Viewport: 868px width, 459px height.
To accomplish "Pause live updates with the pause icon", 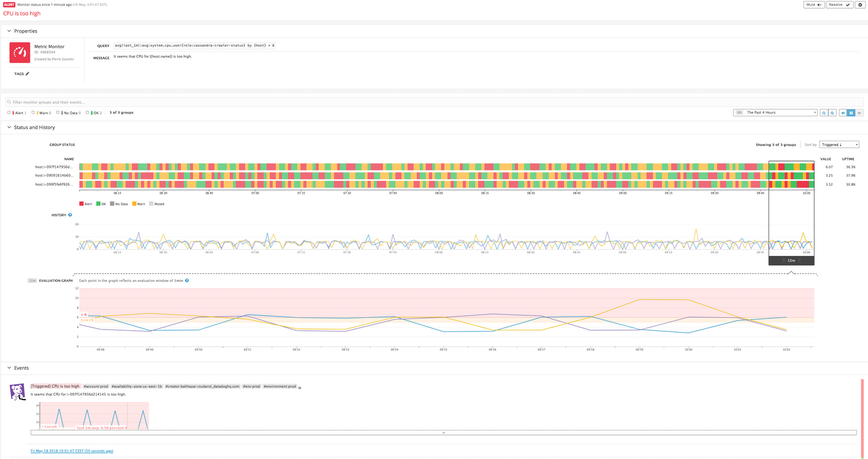I will tap(851, 113).
